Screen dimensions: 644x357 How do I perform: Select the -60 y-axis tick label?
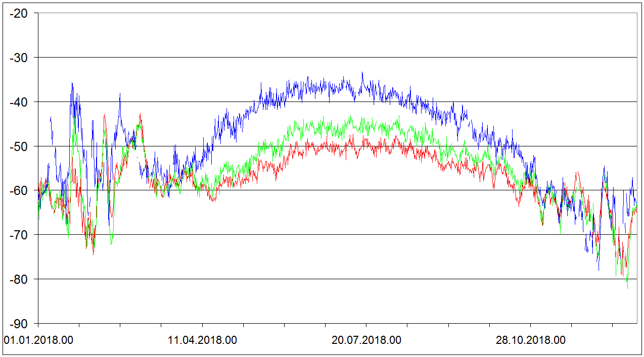click(19, 190)
